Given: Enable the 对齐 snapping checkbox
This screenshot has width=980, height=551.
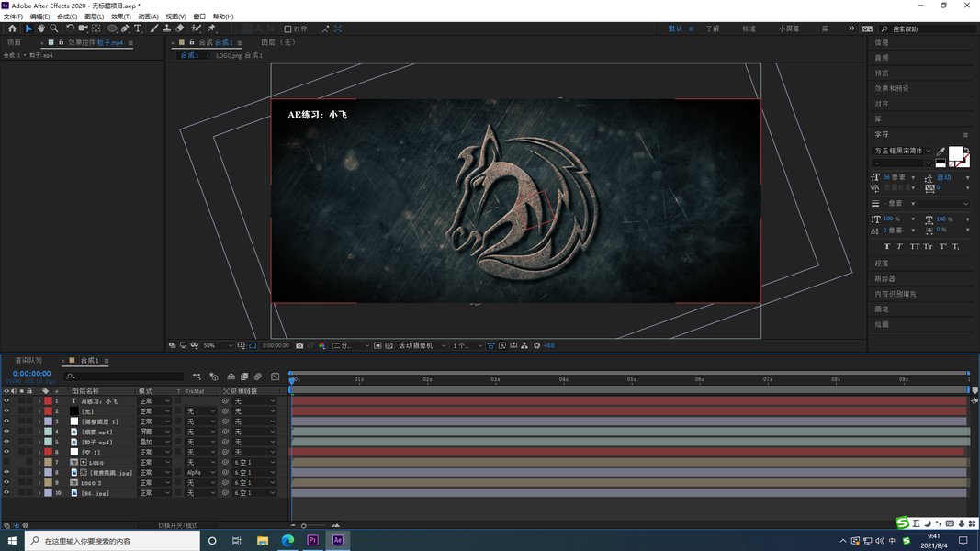Looking at the screenshot, I should click(288, 29).
